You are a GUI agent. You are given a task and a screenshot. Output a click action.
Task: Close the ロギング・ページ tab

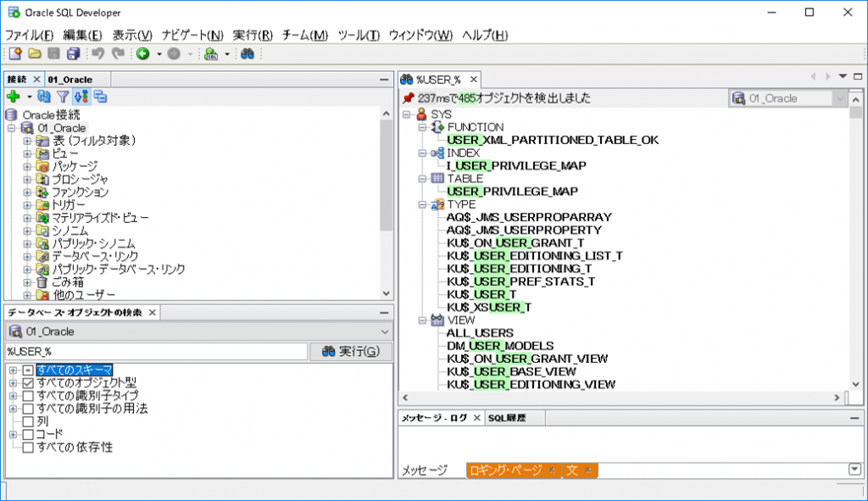[552, 470]
